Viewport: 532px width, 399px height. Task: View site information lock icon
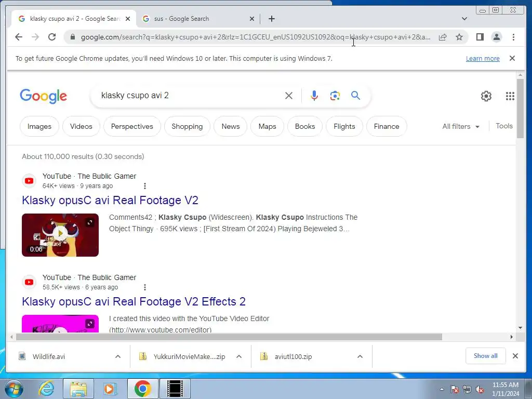pos(72,37)
